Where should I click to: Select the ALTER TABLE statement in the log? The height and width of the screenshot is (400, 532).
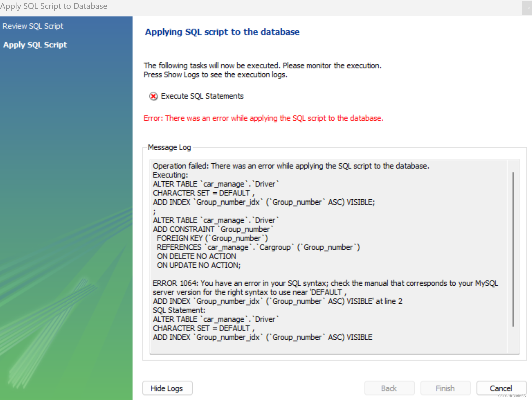tap(215, 184)
